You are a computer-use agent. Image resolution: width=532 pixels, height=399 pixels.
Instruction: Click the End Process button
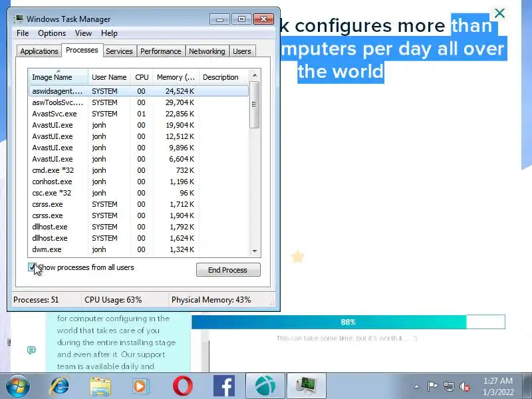point(228,270)
